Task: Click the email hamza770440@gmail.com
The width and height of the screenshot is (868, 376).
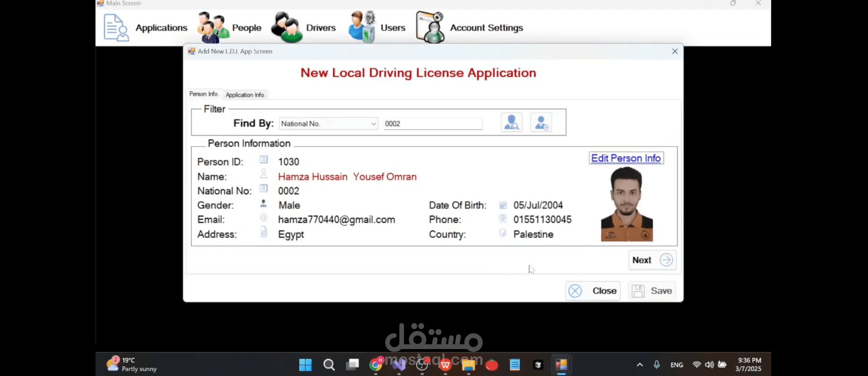Action: pyautogui.click(x=337, y=220)
